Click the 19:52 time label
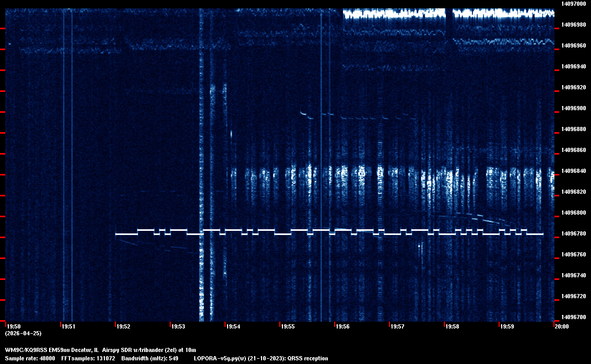This screenshot has height=364, width=591. 124,326
